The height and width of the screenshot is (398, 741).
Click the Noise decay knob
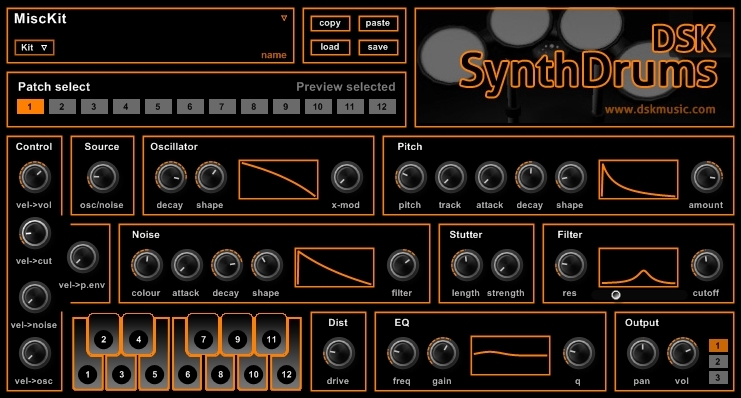(226, 265)
